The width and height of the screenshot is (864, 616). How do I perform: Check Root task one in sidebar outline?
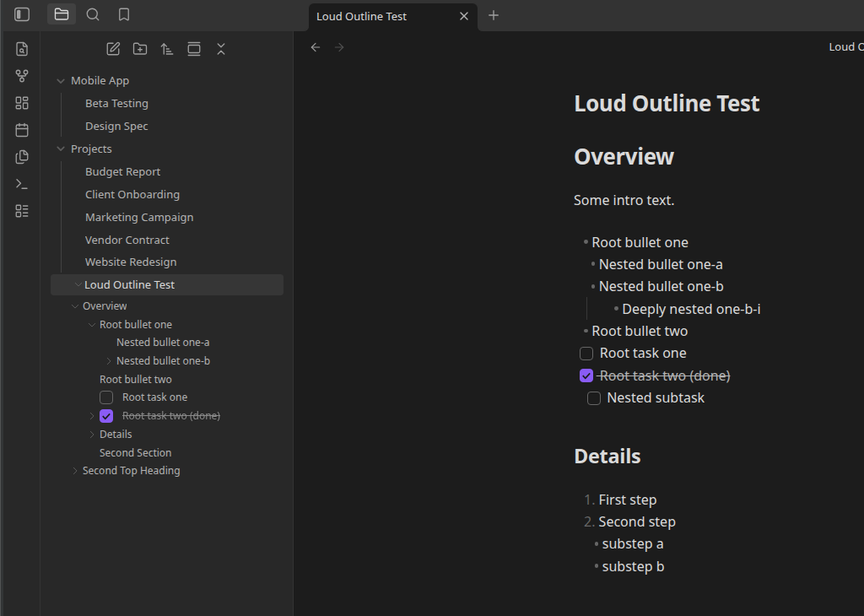106,397
